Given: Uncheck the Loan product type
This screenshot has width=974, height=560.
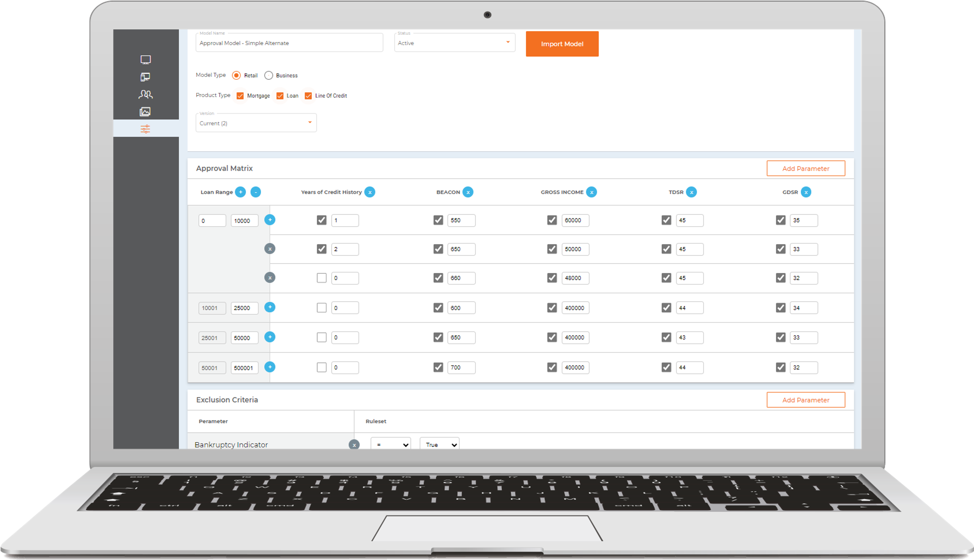Looking at the screenshot, I should [x=280, y=96].
